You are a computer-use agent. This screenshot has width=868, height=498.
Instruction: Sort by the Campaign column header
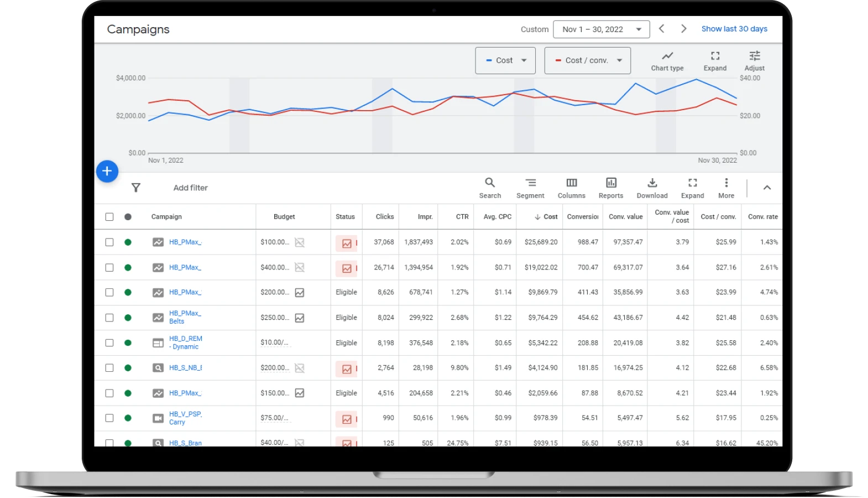tap(166, 217)
